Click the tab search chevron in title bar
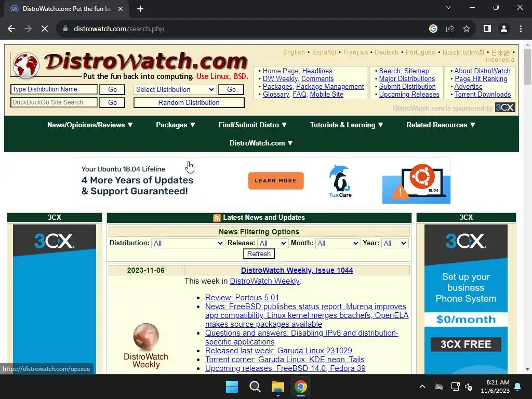Screen dimensions: 532x399 coord(448,7)
